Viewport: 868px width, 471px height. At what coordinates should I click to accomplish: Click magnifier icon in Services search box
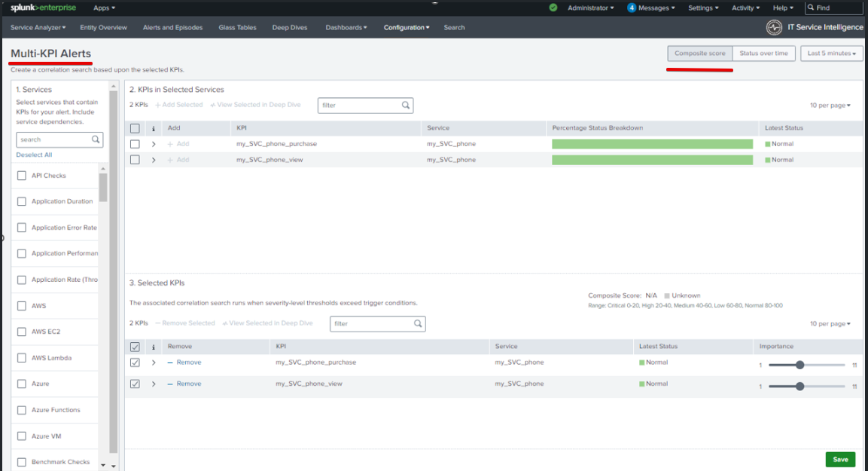(x=96, y=139)
